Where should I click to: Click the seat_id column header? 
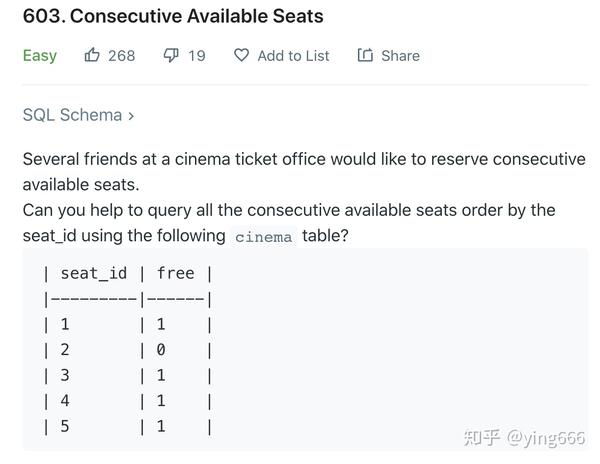pyautogui.click(x=94, y=274)
